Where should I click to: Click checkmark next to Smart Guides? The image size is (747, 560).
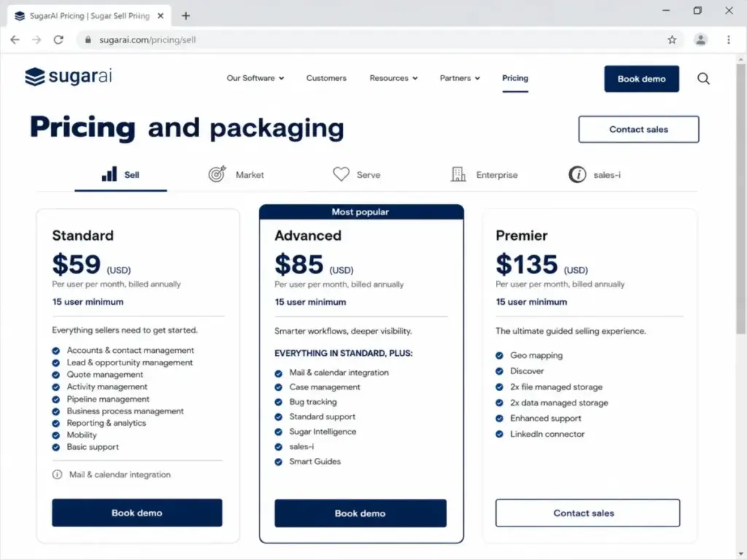click(279, 462)
